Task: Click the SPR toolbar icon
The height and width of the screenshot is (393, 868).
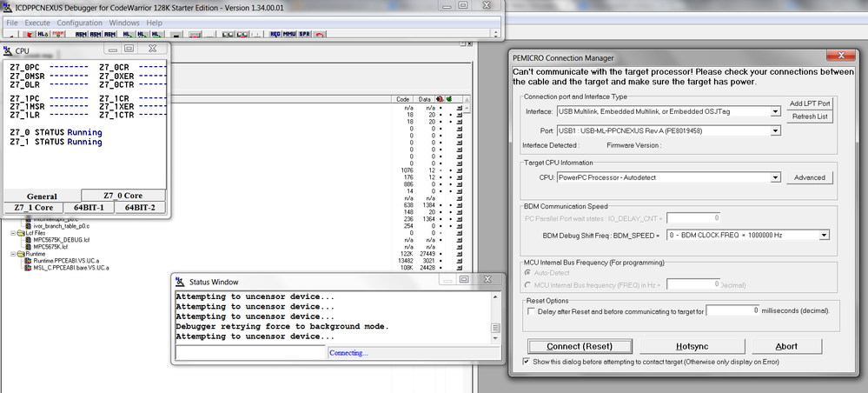Action: coord(304,35)
